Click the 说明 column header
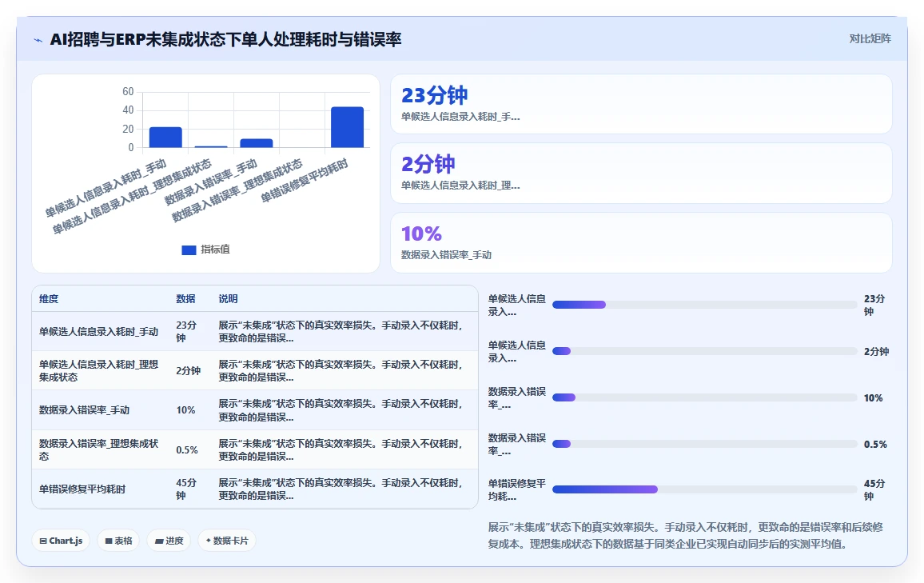Image resolution: width=924 pixels, height=583 pixels. point(228,299)
